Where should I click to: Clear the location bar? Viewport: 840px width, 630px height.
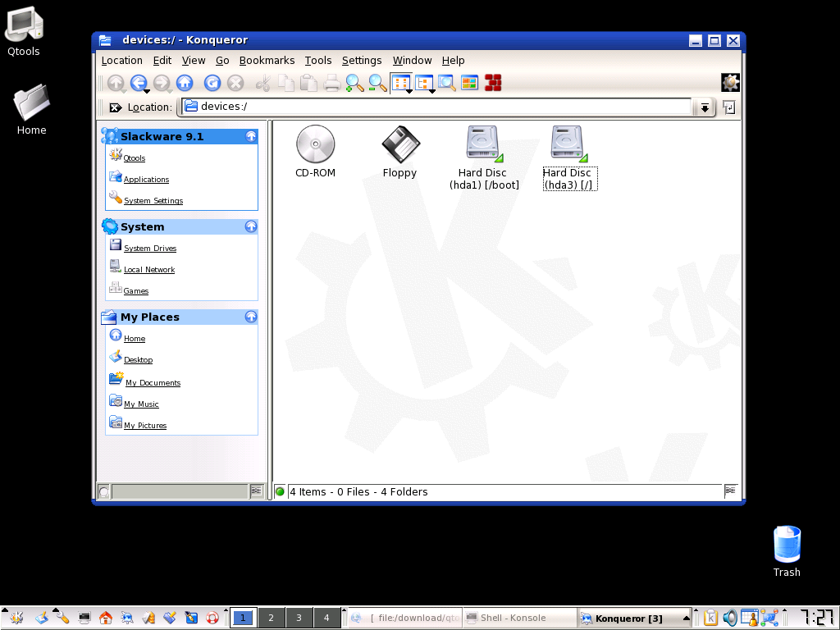[115, 107]
